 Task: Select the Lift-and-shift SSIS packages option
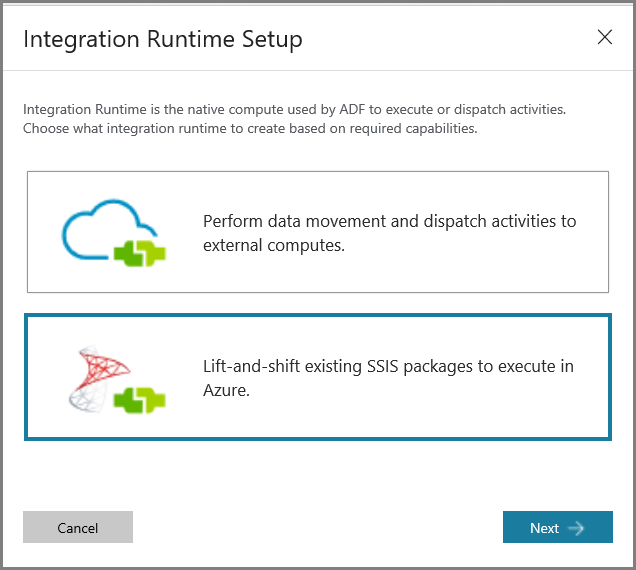coord(318,377)
